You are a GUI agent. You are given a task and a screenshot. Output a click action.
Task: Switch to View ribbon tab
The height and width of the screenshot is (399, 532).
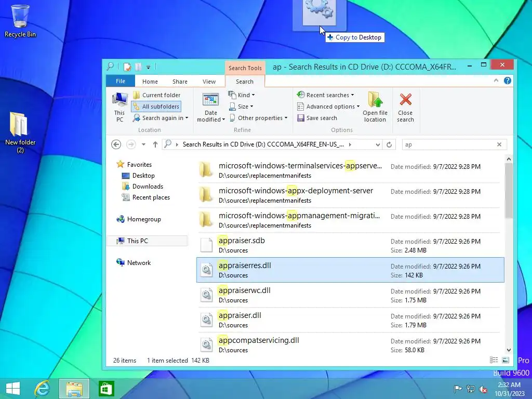point(209,82)
